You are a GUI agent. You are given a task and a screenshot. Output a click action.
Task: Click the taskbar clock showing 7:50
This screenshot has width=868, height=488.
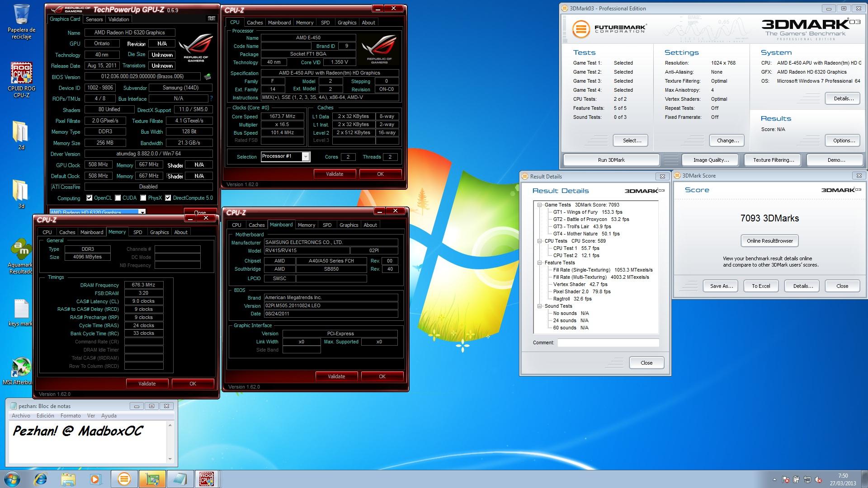click(x=843, y=479)
